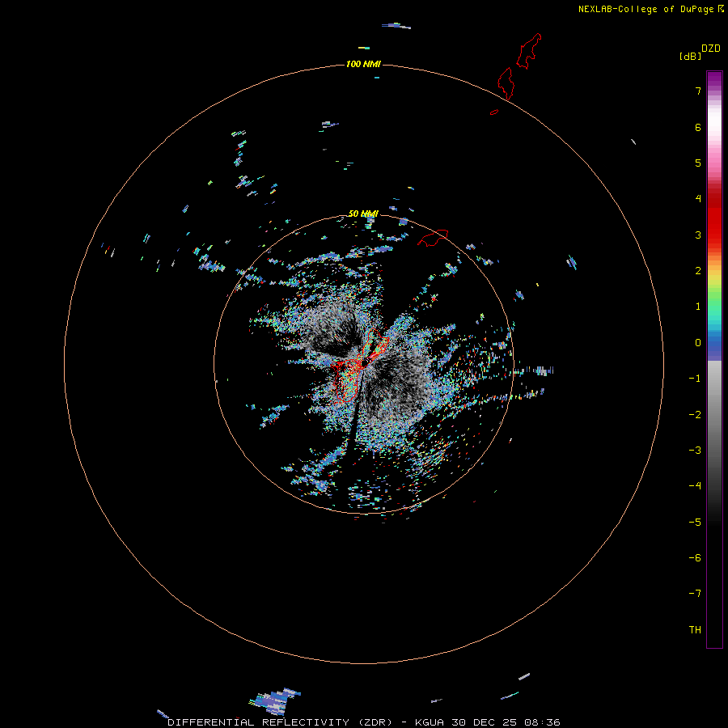Click the 7 value on color scale
This screenshot has width=728, height=728.
tap(698, 91)
